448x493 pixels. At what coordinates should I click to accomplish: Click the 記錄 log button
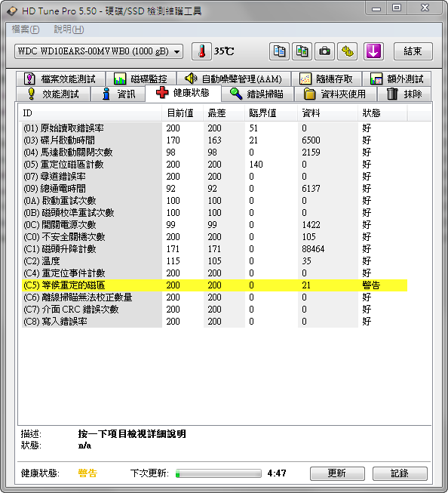(x=400, y=473)
